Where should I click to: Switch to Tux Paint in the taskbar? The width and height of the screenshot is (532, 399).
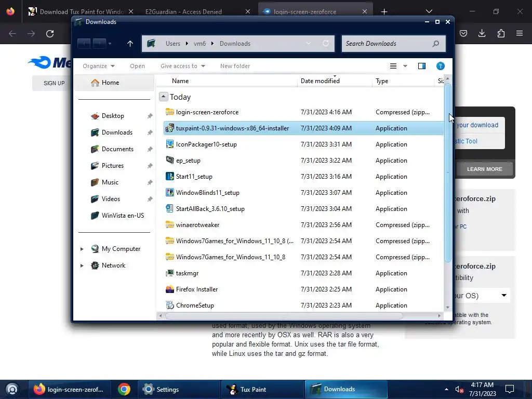[262, 389]
